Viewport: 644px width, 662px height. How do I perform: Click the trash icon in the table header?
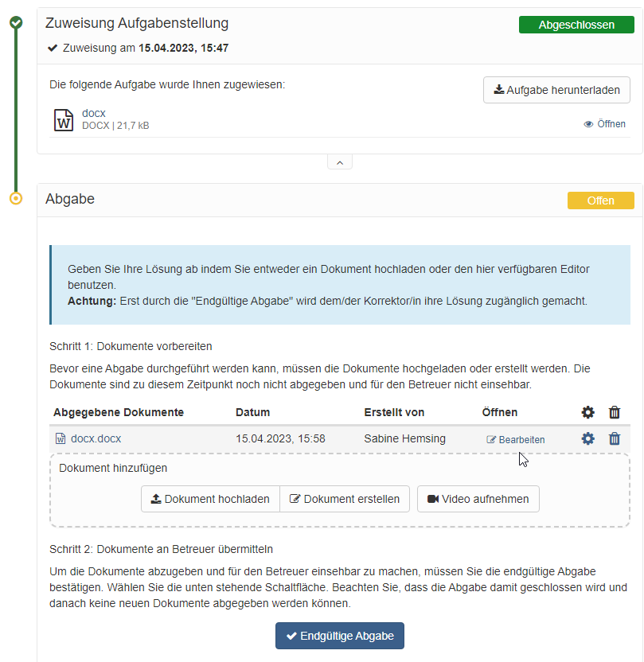(614, 412)
